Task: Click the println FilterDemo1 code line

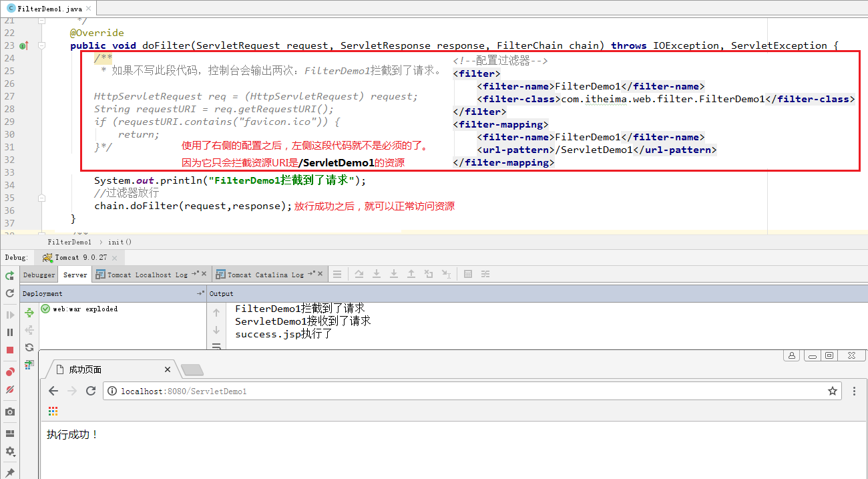Action: [230, 180]
